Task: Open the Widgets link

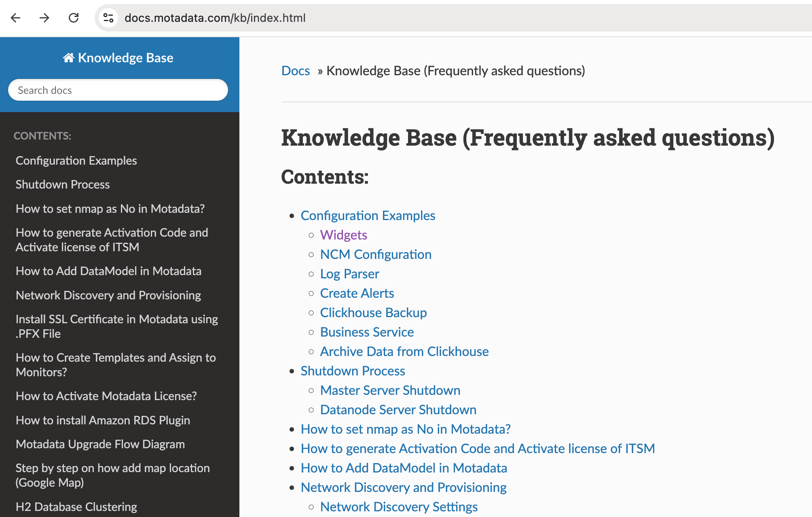Action: click(x=344, y=235)
